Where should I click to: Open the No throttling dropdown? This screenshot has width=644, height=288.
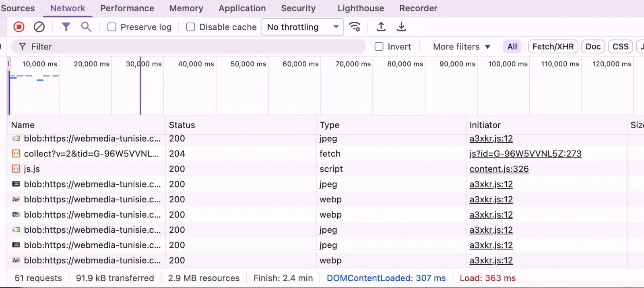point(302,27)
